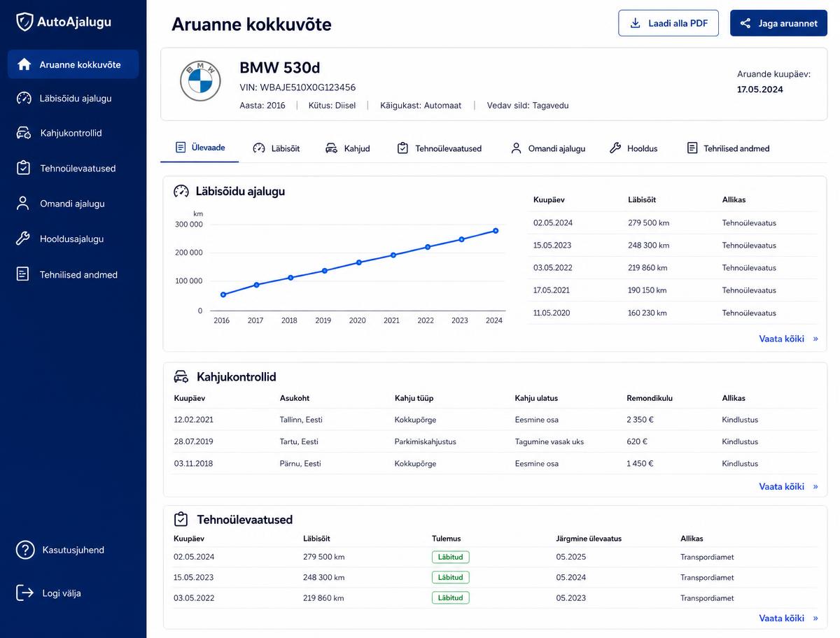Switch to the Hooldus tab
840x638 pixels.
[x=633, y=148]
